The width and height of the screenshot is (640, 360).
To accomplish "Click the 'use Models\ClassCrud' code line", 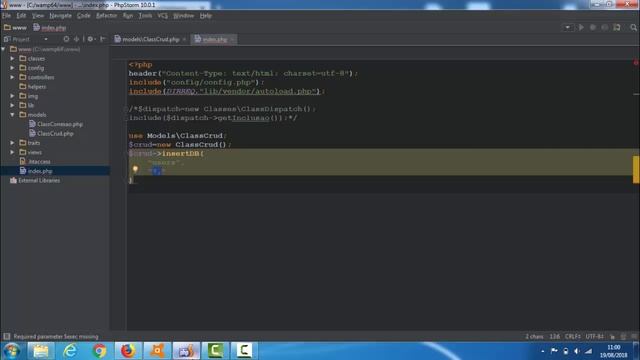I will 178,136.
